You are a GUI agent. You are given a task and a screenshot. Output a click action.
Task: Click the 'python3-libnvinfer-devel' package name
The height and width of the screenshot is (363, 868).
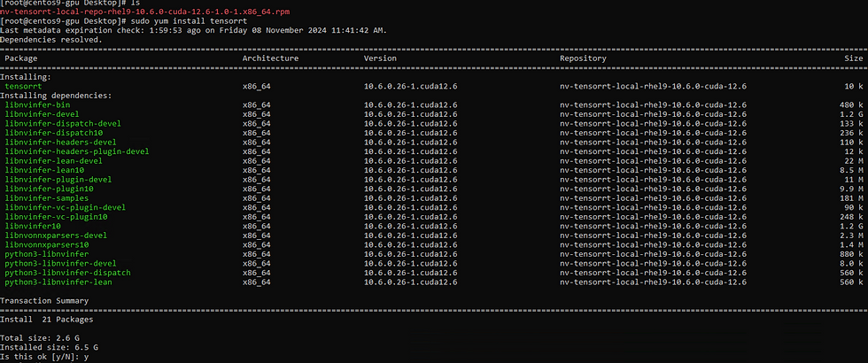tap(60, 264)
